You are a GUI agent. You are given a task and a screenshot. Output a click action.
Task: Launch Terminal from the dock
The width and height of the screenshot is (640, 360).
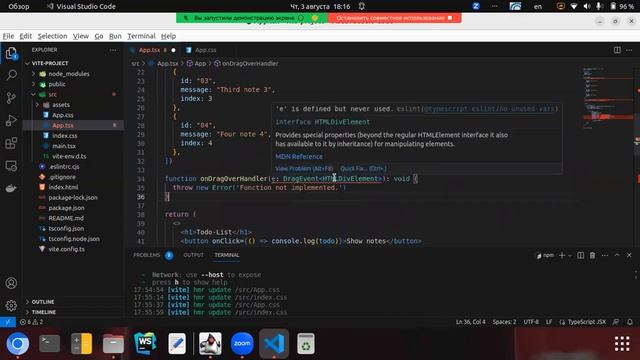(49, 343)
